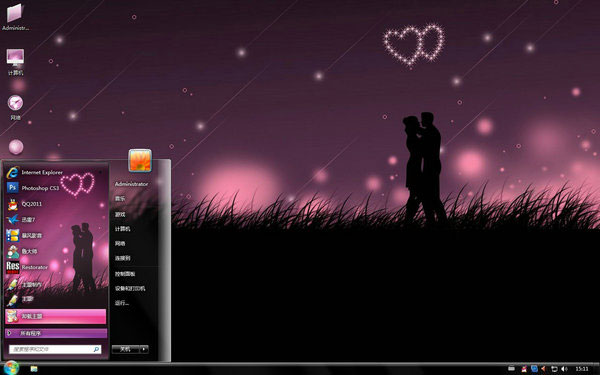Viewport: 600px width, 375px height.
Task: Click the keyboard icon in system tray
Action: pyautogui.click(x=511, y=369)
